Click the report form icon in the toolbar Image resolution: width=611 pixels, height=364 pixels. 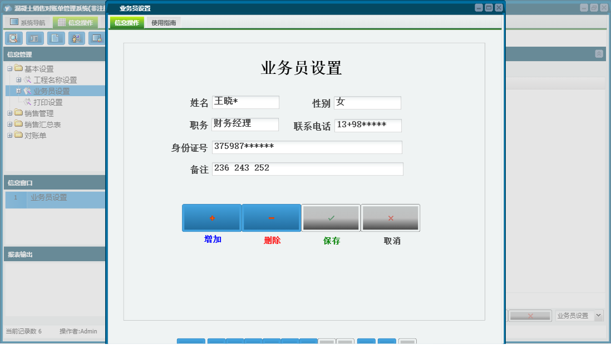35,38
